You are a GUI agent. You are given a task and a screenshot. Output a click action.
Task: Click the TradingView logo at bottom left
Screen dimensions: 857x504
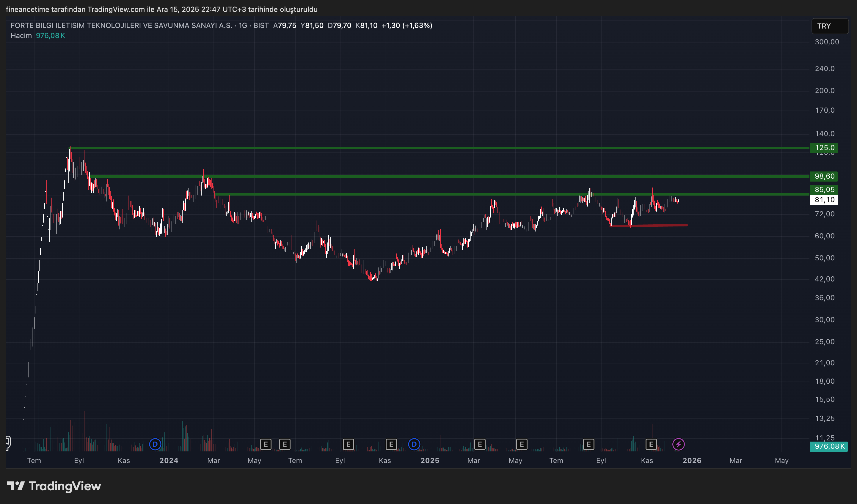pos(54,486)
